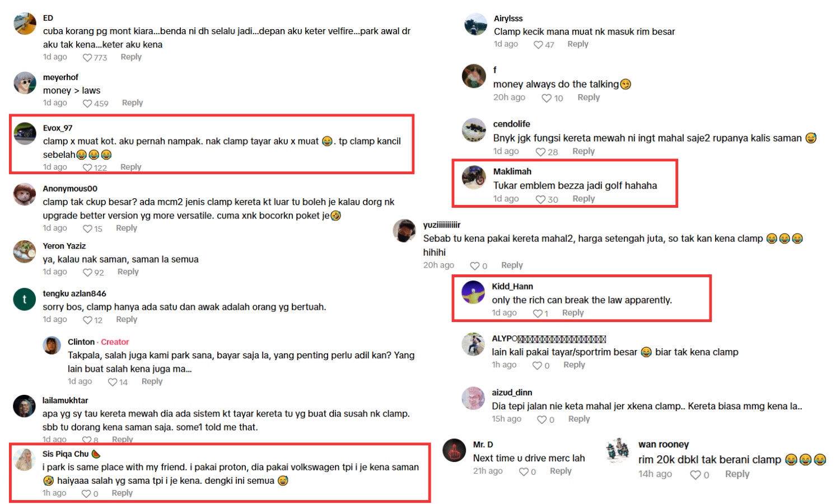Heart Kidd_Hann's comment about the rich
The image size is (840, 504).
pos(538,314)
